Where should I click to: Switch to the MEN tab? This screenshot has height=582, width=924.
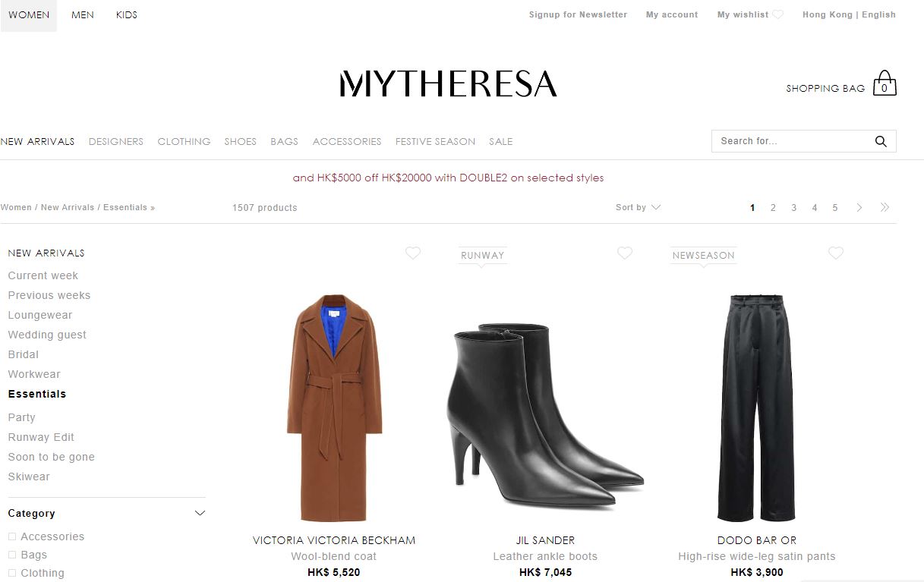point(83,15)
